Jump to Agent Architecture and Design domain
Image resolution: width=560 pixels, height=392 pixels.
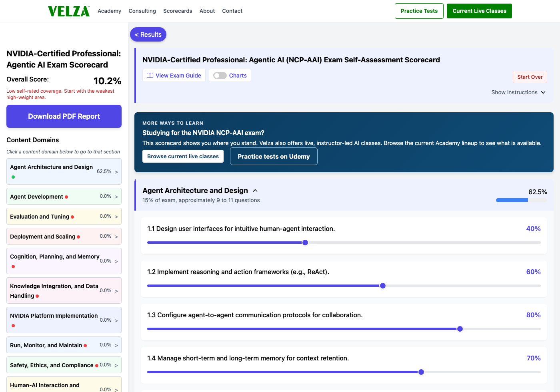pyautogui.click(x=64, y=171)
